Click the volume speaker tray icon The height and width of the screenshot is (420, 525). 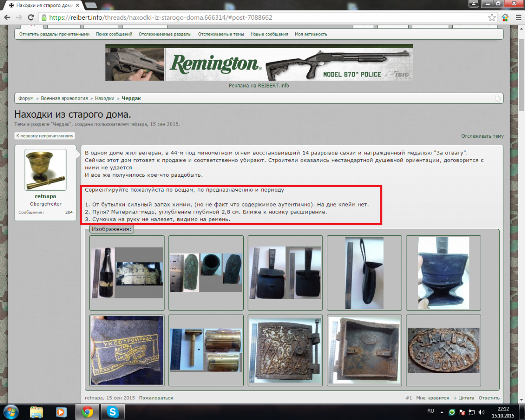pyautogui.click(x=481, y=412)
